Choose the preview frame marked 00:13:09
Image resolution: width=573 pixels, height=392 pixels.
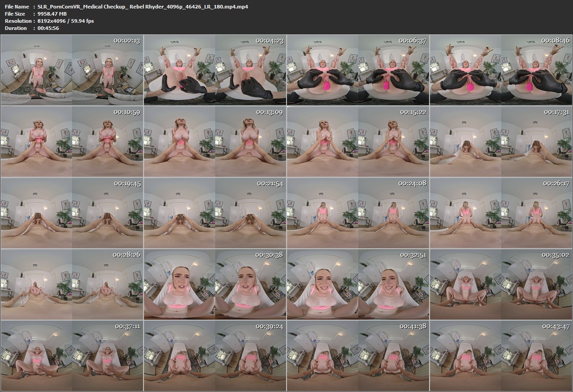point(215,142)
